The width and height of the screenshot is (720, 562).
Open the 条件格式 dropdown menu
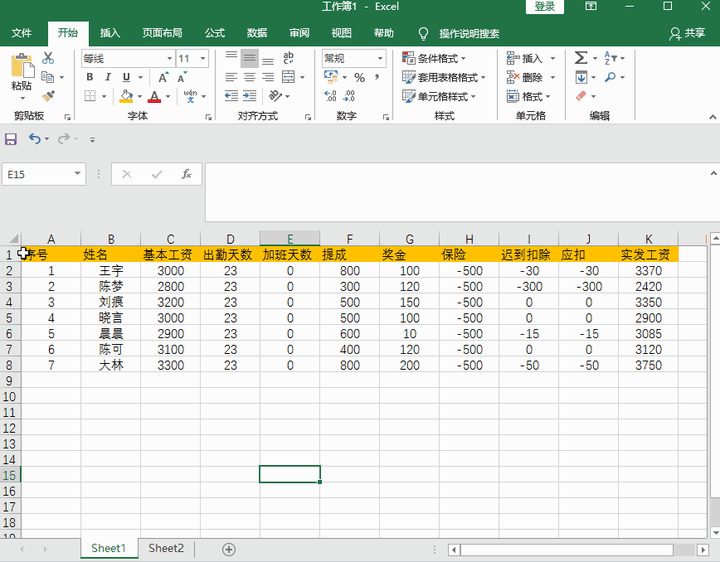point(434,59)
